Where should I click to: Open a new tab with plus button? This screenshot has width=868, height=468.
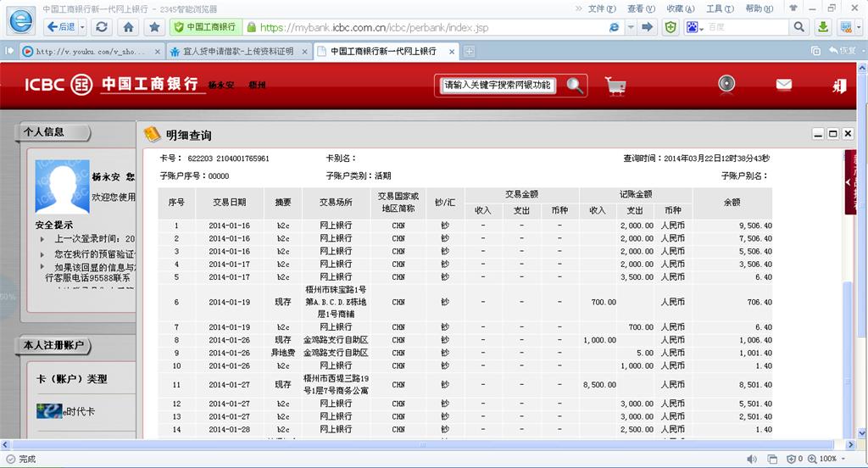point(470,51)
